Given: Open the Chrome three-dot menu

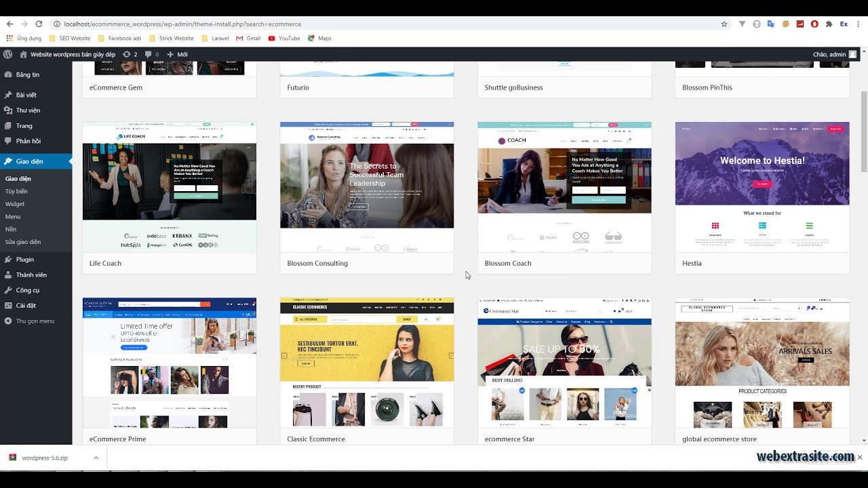Looking at the screenshot, I should [x=859, y=24].
